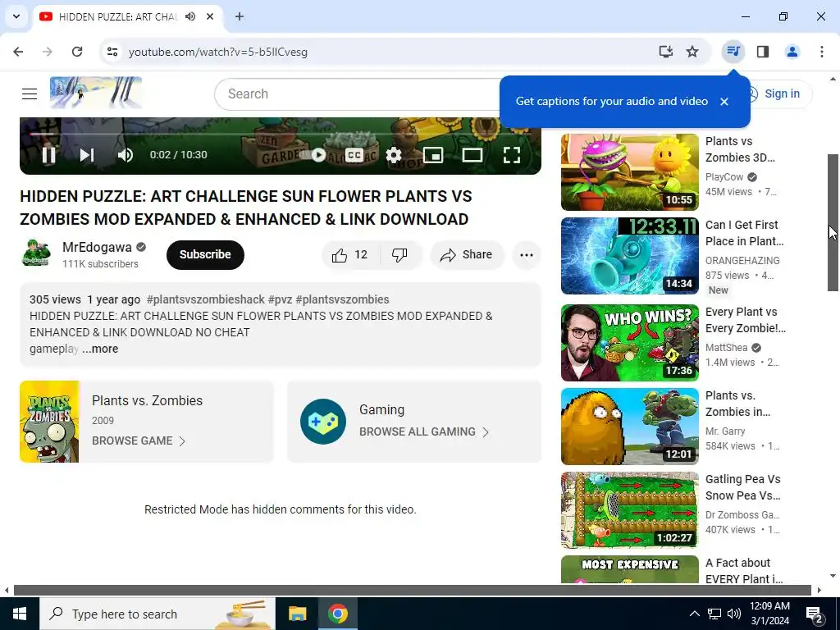The image size is (840, 630).
Task: Open MrEdogawa channel name link
Action: tap(97, 248)
